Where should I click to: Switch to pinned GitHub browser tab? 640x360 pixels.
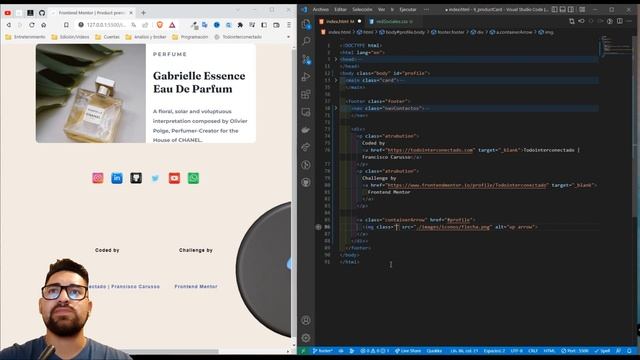pos(42,13)
